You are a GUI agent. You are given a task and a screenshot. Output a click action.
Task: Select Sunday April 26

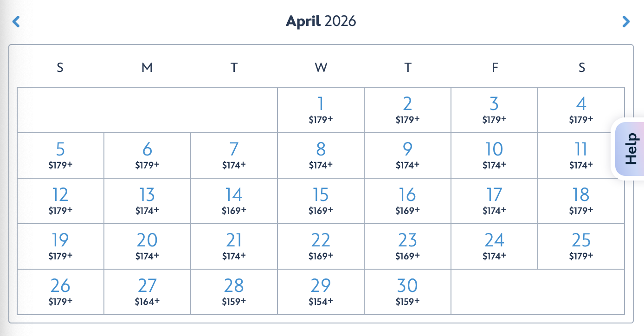pos(60,292)
